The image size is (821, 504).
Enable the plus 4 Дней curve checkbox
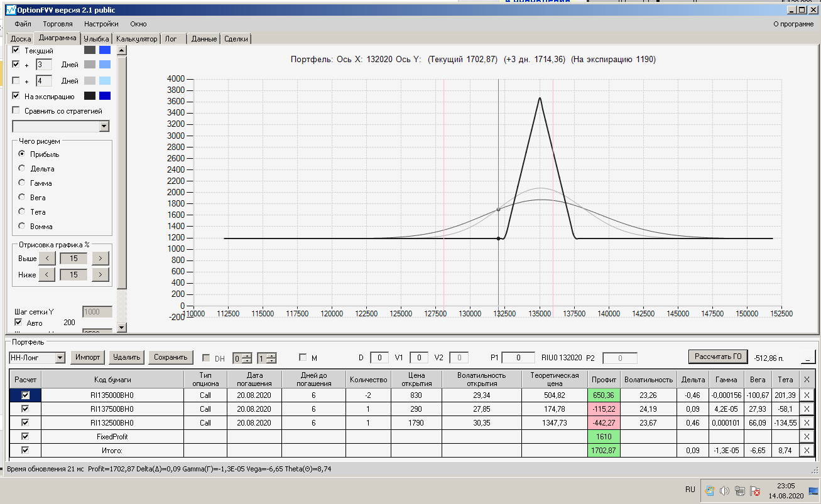pyautogui.click(x=16, y=81)
